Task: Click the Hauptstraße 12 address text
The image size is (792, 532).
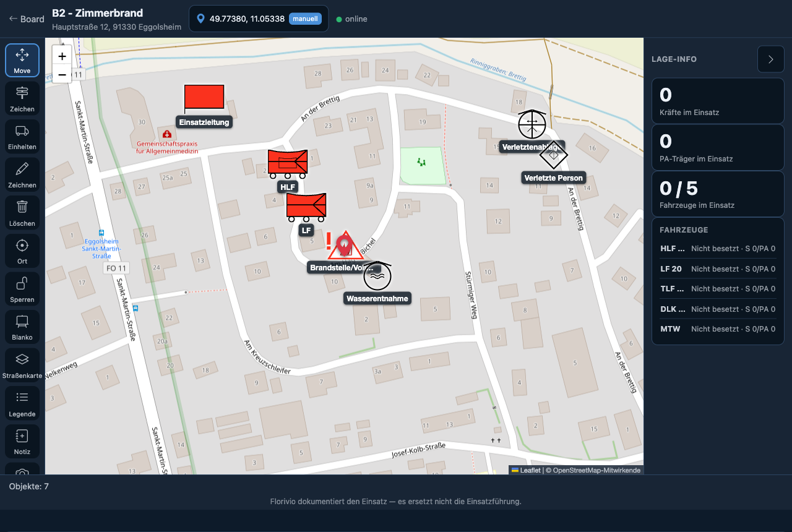Action: pos(117,27)
